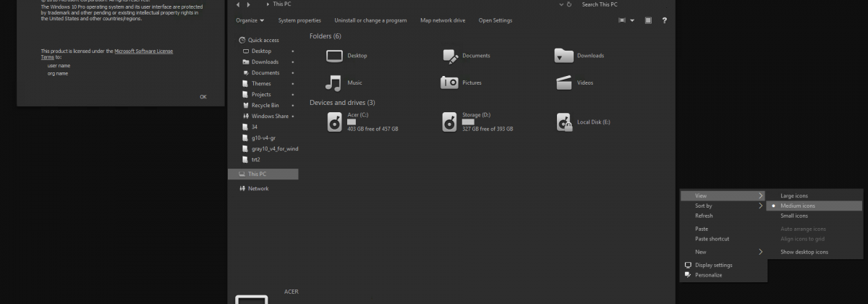Toggle the preview pane icon
The width and height of the screenshot is (868, 304).
648,20
